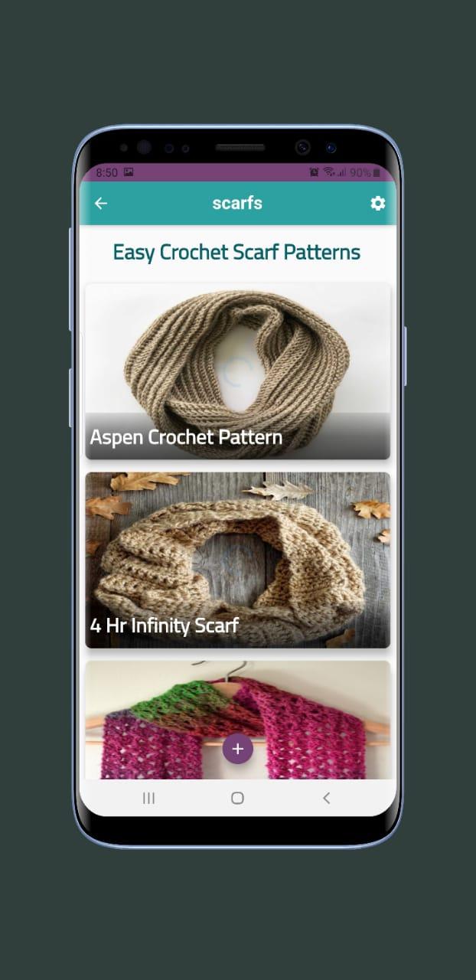Open Android recent apps button
Image resolution: width=476 pixels, height=980 pixels.
[149, 798]
